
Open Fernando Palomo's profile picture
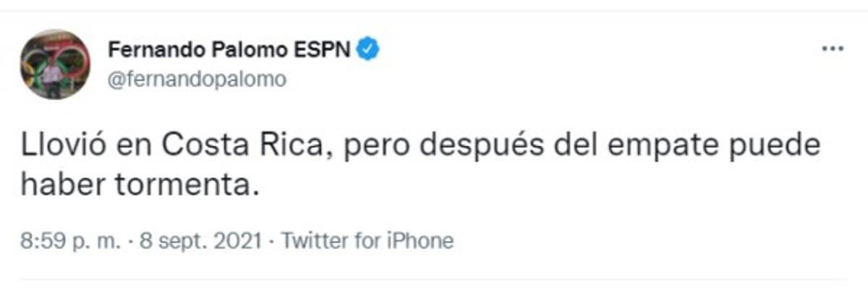[x=55, y=64]
